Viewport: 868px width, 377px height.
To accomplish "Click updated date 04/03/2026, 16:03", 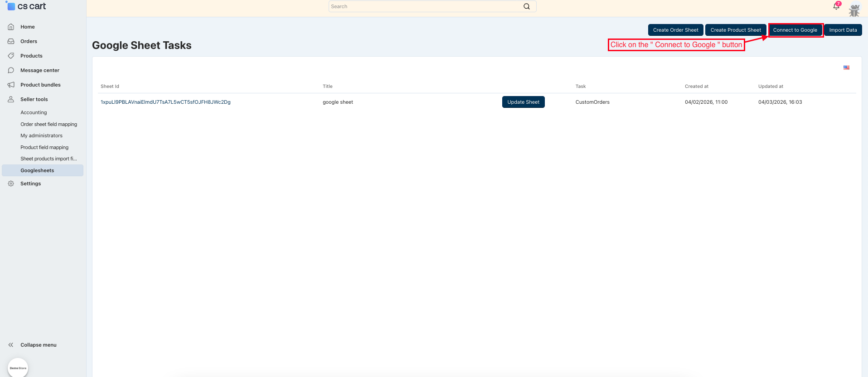I will click(x=780, y=102).
